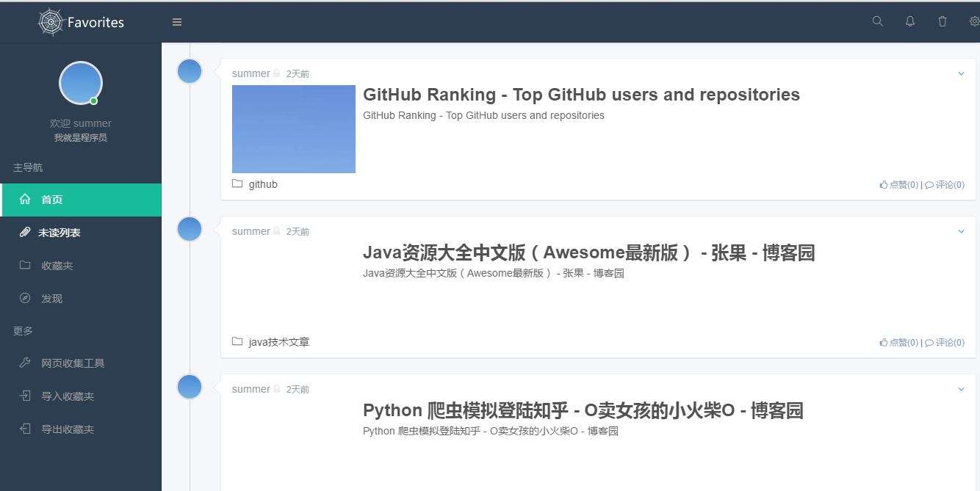Open the GitHub Ranking article title link

581,94
